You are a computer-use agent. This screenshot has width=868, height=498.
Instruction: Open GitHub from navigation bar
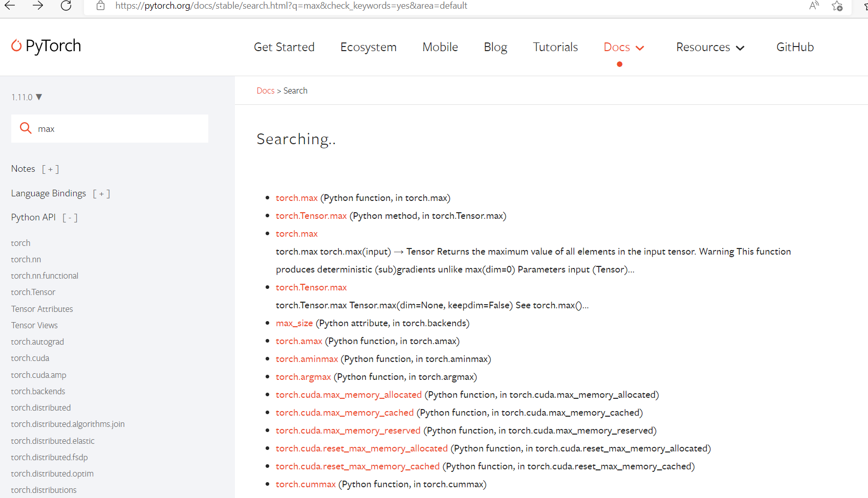795,47
